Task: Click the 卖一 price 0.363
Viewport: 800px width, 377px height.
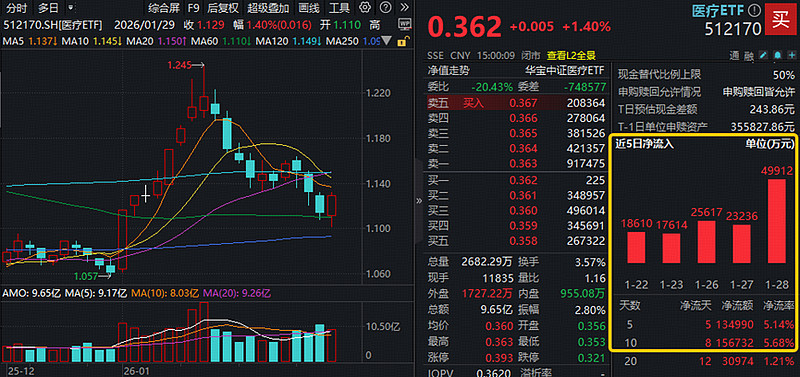Action: [x=523, y=164]
